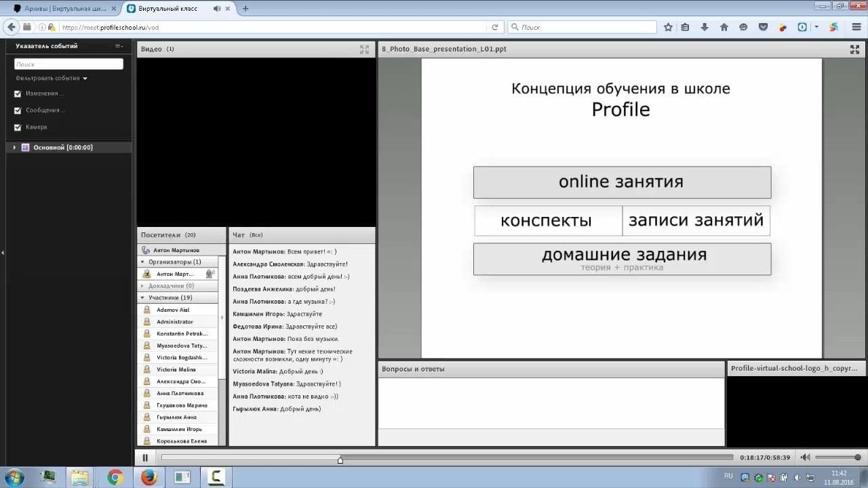Image resolution: width=868 pixels, height=488 pixels.
Task: Click the phone icon beside Антон Мартынов
Action: point(146,250)
